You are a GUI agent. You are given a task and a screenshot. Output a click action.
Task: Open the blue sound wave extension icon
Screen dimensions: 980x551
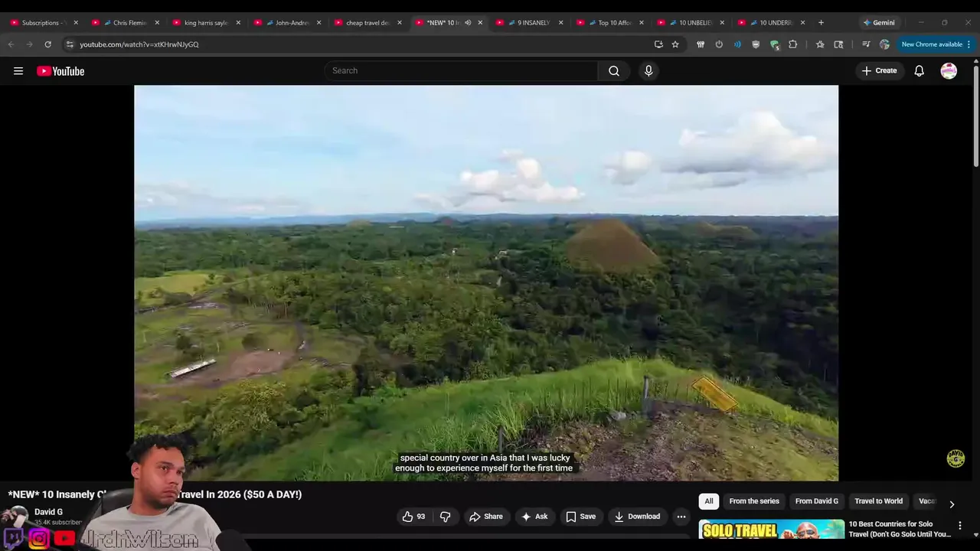[x=737, y=44]
